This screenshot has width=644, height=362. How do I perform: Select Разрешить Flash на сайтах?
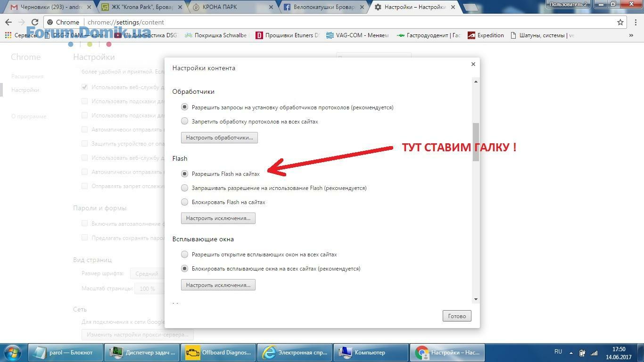[x=185, y=173]
